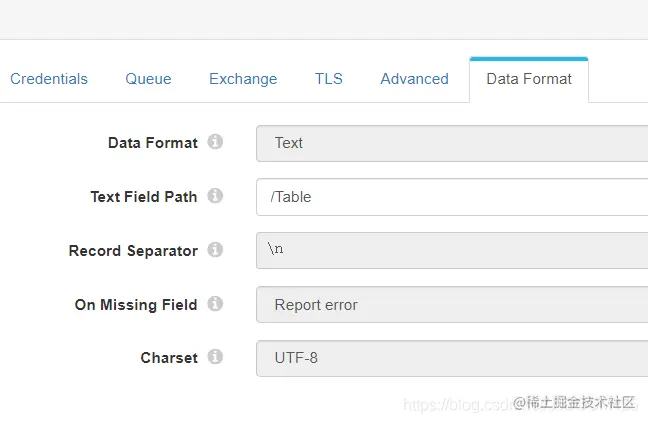Click the Record Separator field
Screen dimensions: 648x423
(452, 251)
